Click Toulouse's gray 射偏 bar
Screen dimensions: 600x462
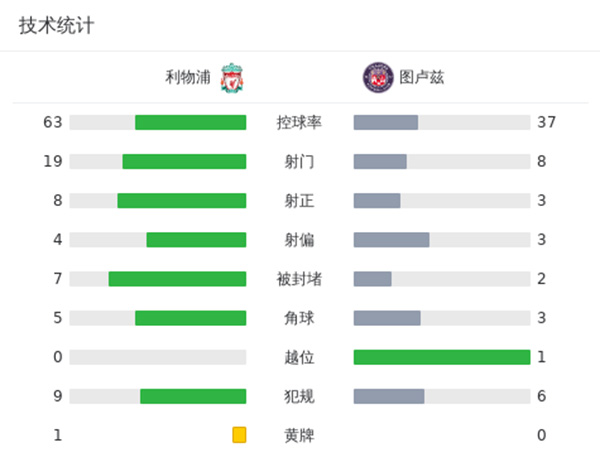pos(391,240)
